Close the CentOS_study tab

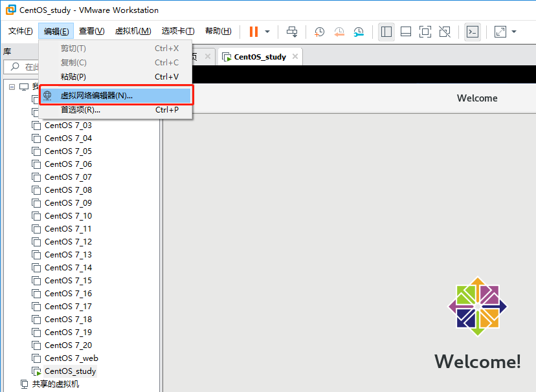295,56
